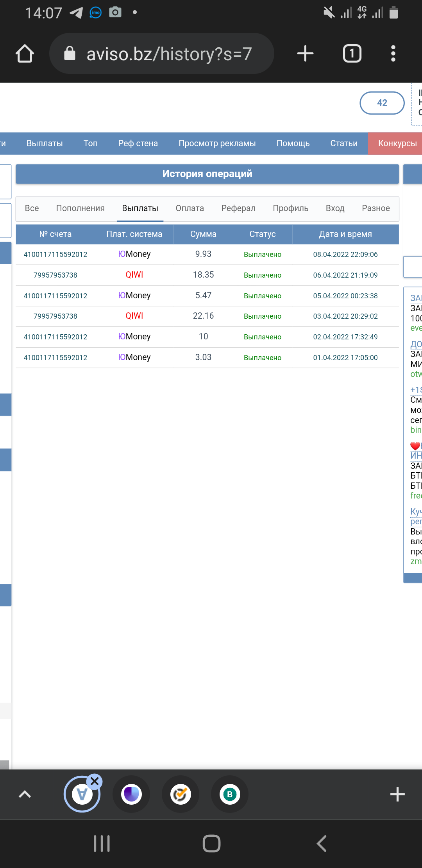Open Android recent apps button
Screen dimensions: 422x868
point(102,843)
